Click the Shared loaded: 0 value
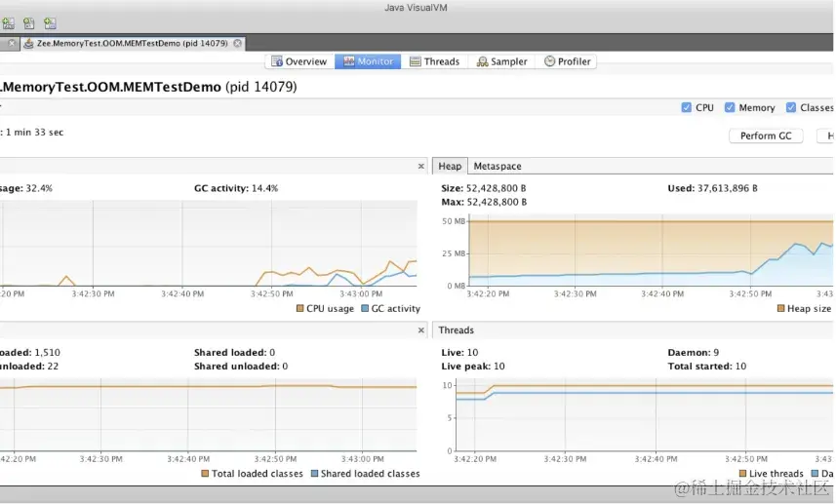The width and height of the screenshot is (836, 504). pos(234,352)
